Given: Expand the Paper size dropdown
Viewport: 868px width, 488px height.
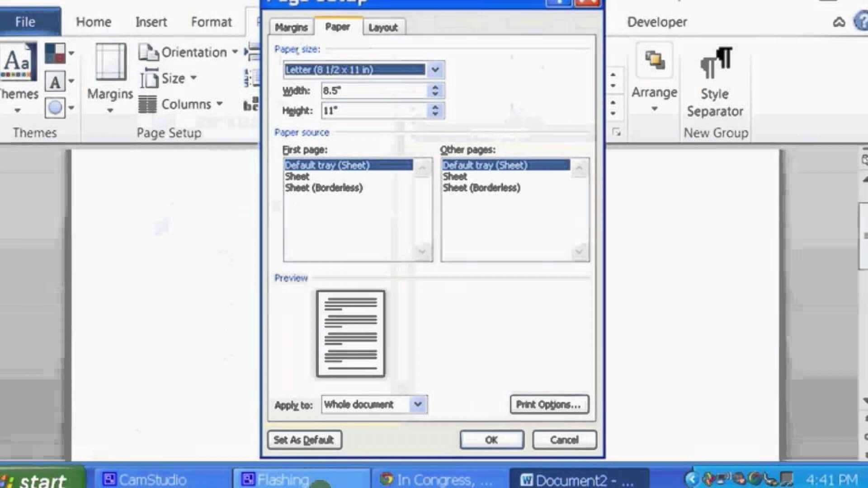Looking at the screenshot, I should (436, 70).
